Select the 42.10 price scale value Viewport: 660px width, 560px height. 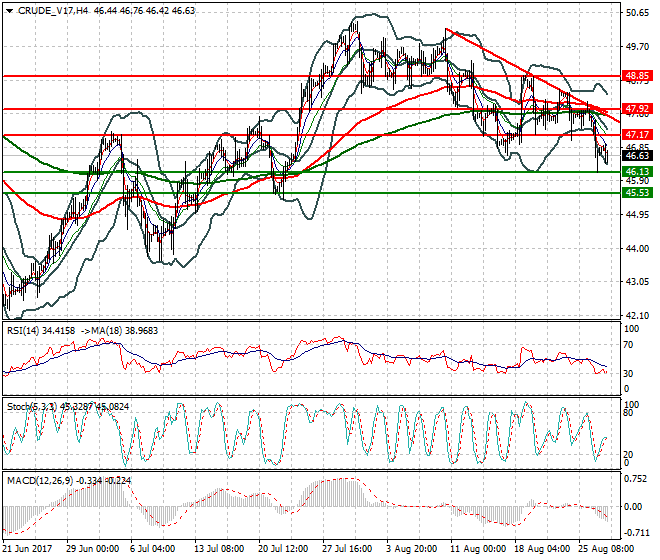(637, 315)
